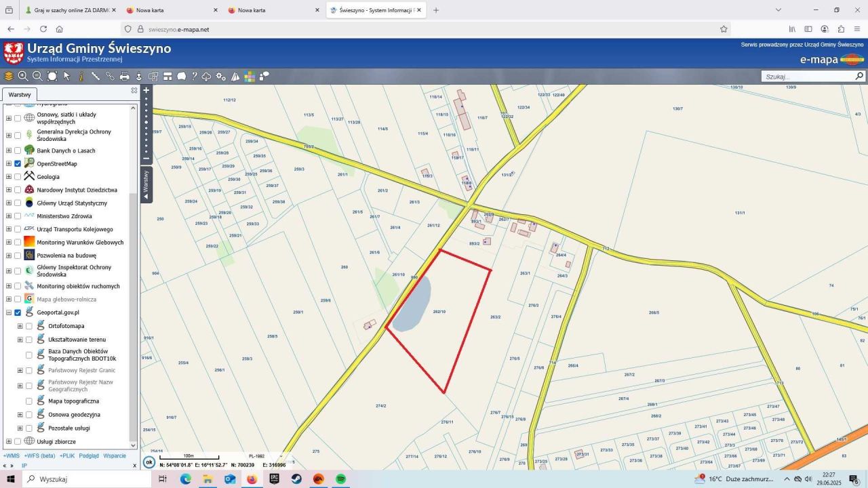Enable the Mapa topograficzna checkbox
The width and height of the screenshot is (868, 488).
(29, 401)
